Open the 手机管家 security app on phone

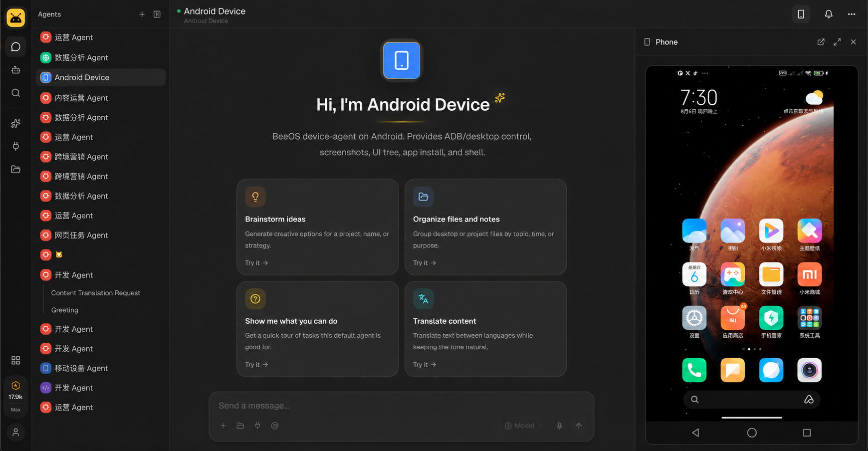(771, 322)
